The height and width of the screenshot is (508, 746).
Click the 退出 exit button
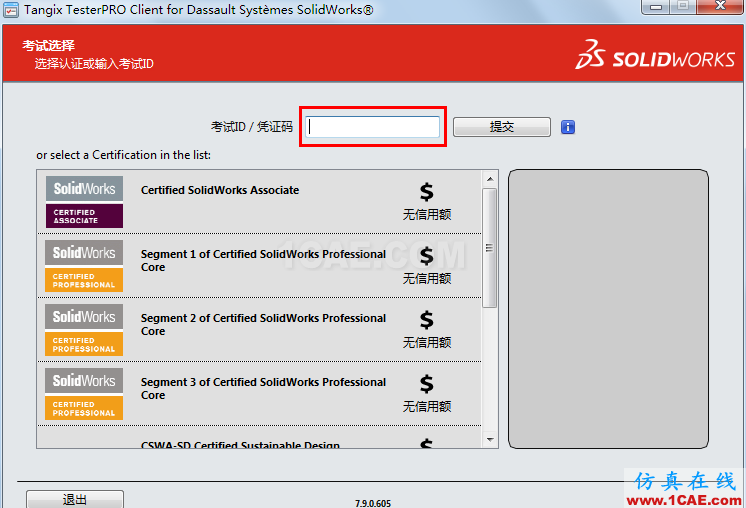tap(75, 499)
